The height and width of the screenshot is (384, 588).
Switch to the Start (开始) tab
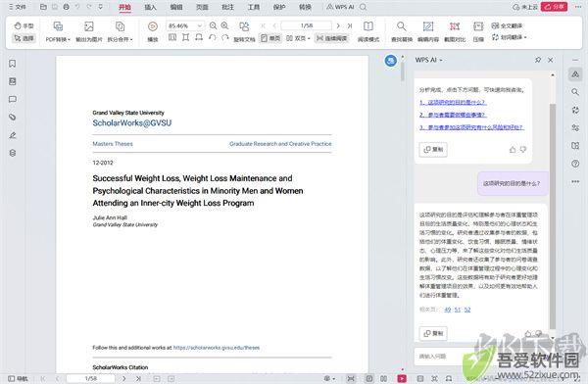(124, 7)
